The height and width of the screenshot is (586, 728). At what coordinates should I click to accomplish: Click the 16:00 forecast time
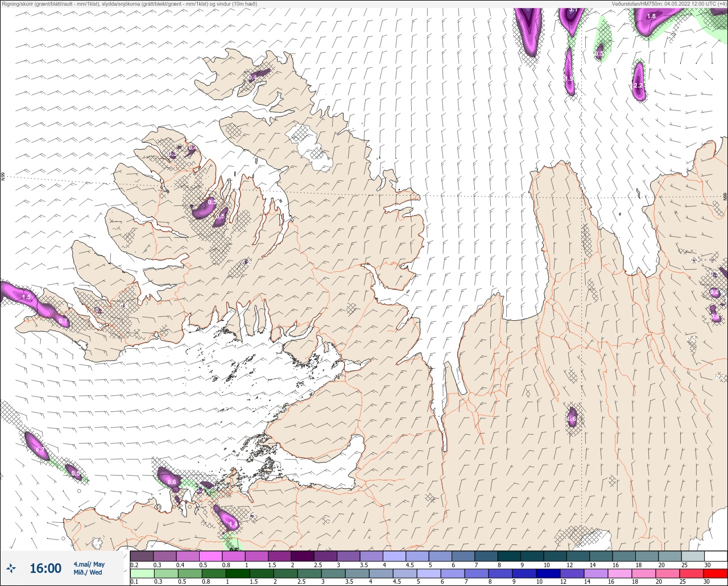point(45,568)
